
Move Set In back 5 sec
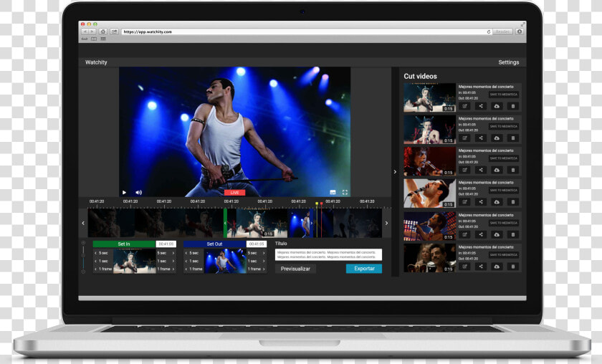(102, 253)
